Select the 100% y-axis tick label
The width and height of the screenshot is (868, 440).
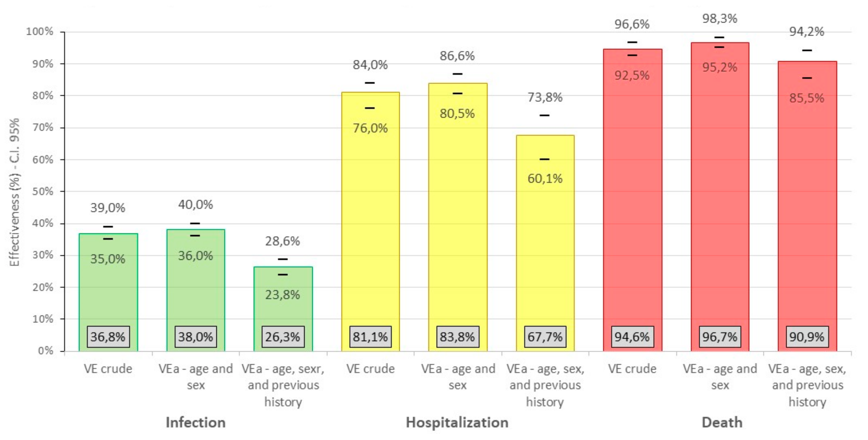click(x=40, y=32)
